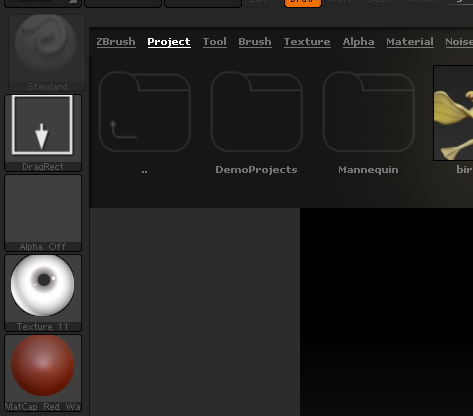
Task: Pick the MatCap Red Wax material sphere
Action: click(x=43, y=373)
